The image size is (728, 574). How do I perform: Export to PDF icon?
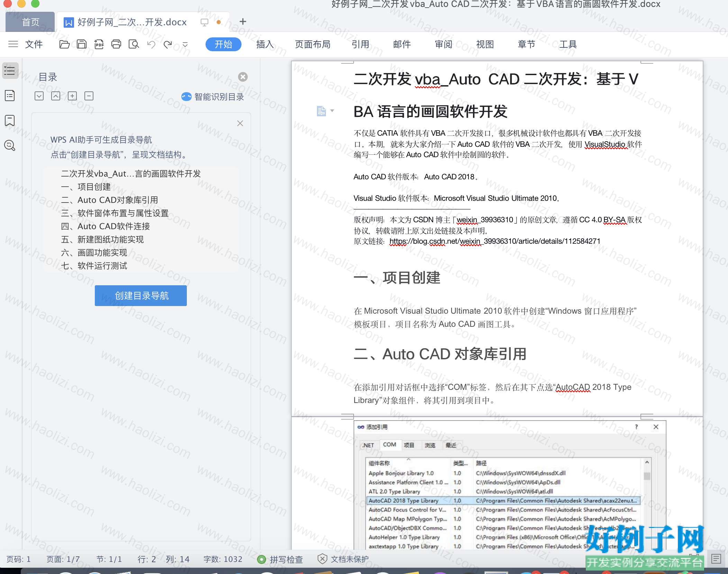99,44
